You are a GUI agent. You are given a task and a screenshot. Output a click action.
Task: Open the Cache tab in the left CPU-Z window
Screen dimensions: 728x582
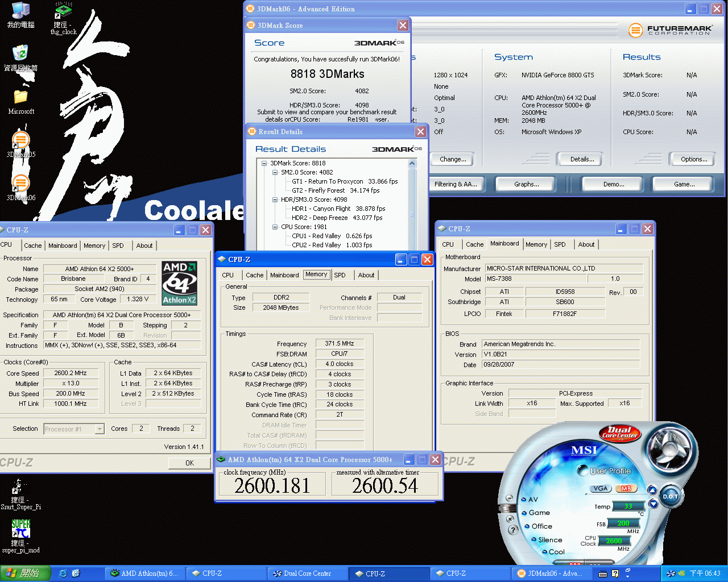point(32,246)
